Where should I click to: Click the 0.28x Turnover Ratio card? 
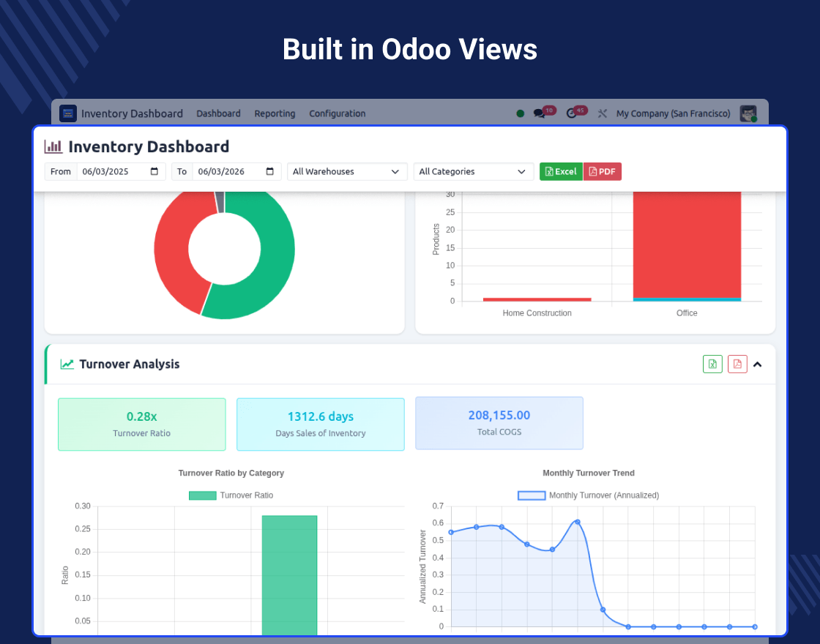coord(142,424)
